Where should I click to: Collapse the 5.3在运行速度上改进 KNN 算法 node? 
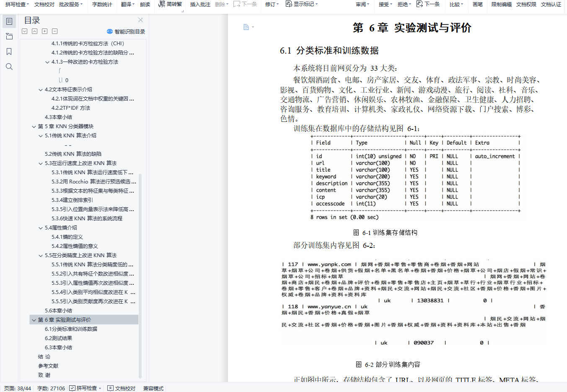point(41,163)
